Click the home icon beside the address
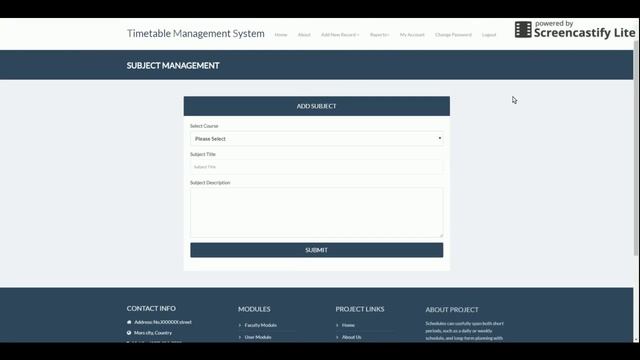Image resolution: width=640 pixels, height=360 pixels. 129,322
